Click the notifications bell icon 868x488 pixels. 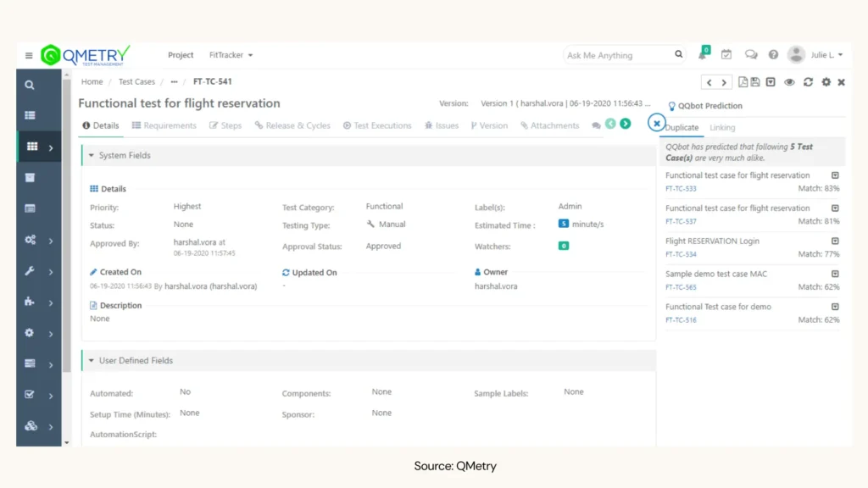point(702,54)
